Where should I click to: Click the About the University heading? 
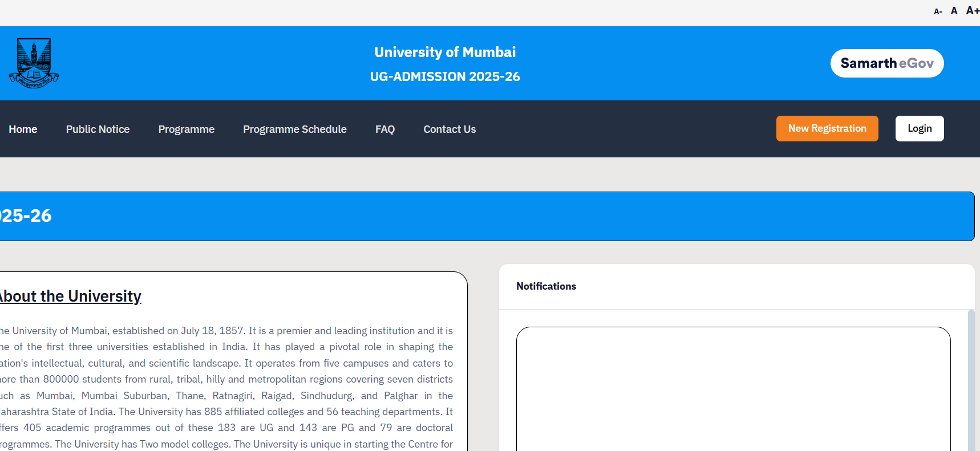click(x=70, y=296)
